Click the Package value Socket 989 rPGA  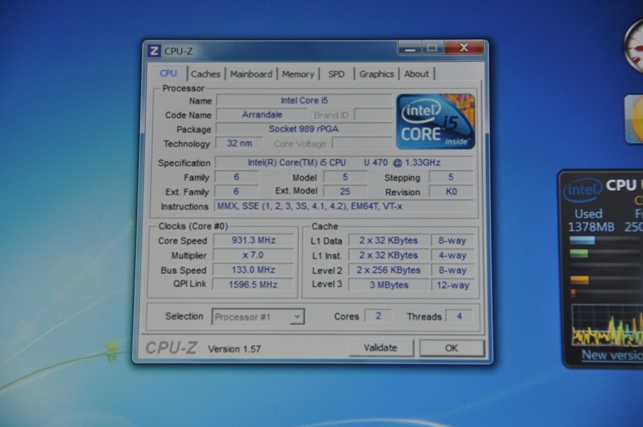pyautogui.click(x=304, y=129)
